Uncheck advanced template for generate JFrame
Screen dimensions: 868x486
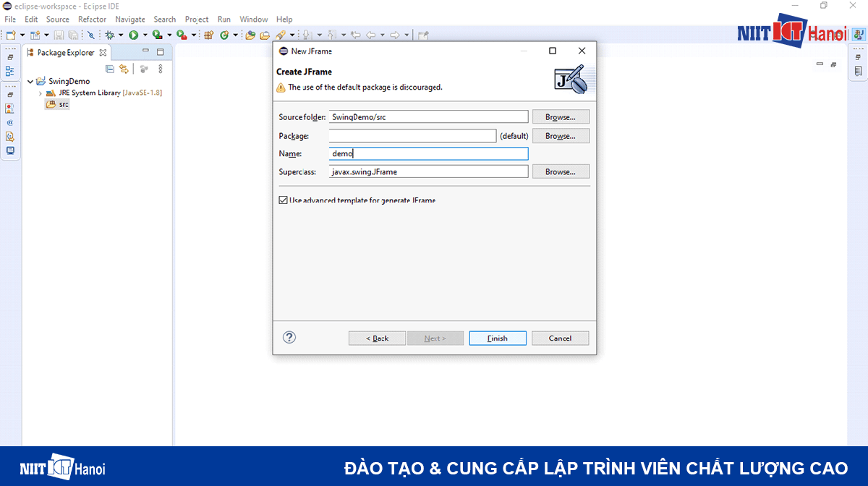pyautogui.click(x=283, y=200)
